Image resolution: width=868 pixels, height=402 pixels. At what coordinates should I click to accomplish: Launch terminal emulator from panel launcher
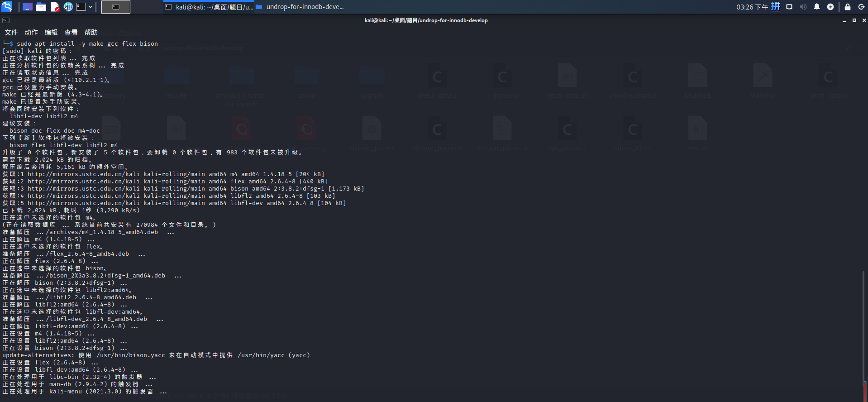click(81, 7)
